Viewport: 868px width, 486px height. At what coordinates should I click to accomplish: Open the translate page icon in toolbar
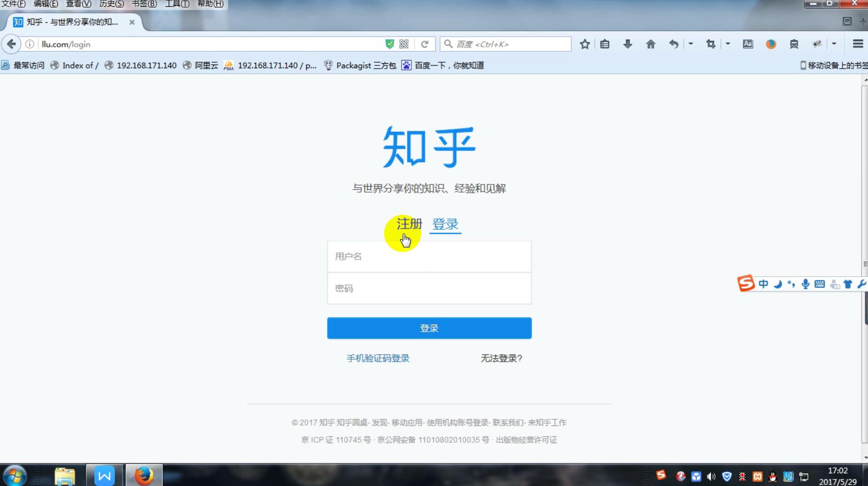748,44
